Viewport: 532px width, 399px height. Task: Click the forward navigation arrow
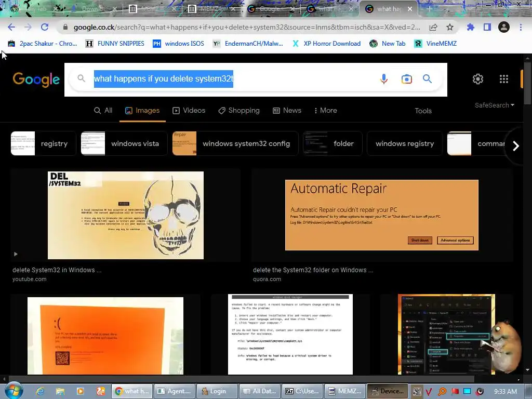[x=28, y=27]
